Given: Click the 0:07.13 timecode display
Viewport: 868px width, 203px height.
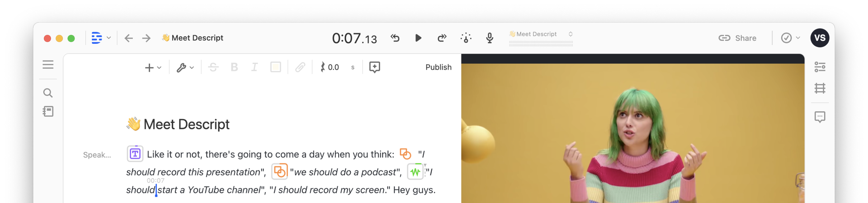Looking at the screenshot, I should pos(354,38).
